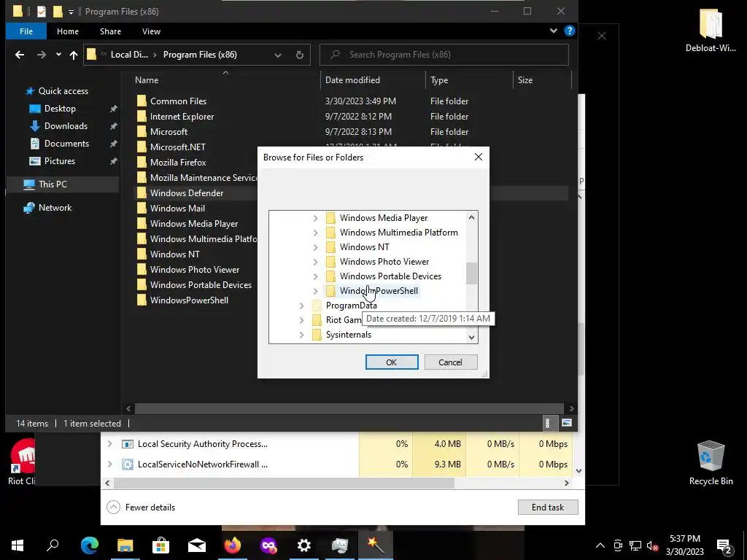Screen dimensions: 747x560
Task: Click the purple mask app in the taskbar
Action: (268, 545)
